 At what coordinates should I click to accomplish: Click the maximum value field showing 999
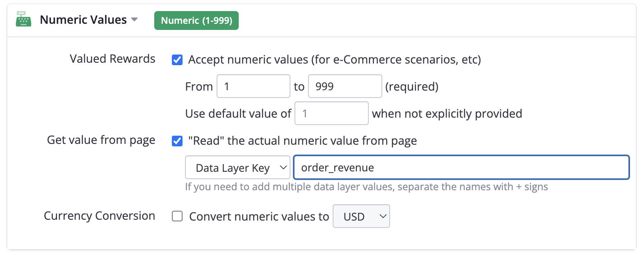(x=345, y=86)
